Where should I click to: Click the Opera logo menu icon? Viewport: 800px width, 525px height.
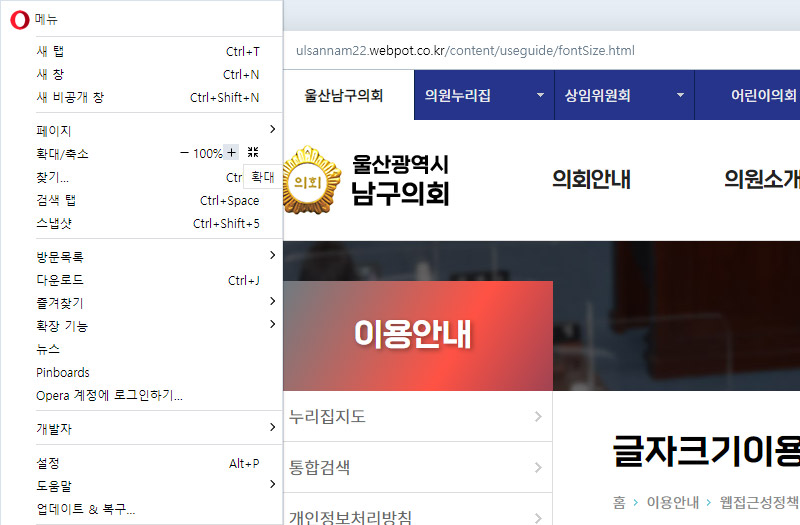pos(20,20)
